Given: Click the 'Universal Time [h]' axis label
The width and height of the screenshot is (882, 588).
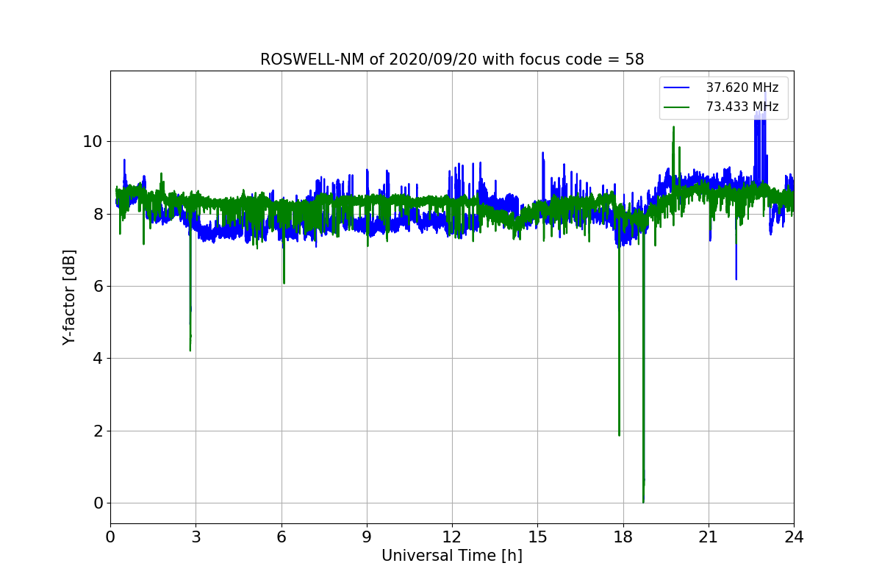Looking at the screenshot, I should (x=452, y=556).
